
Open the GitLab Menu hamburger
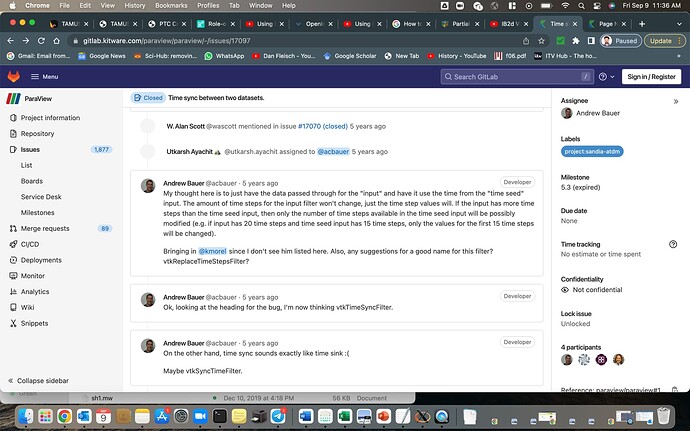coord(44,77)
